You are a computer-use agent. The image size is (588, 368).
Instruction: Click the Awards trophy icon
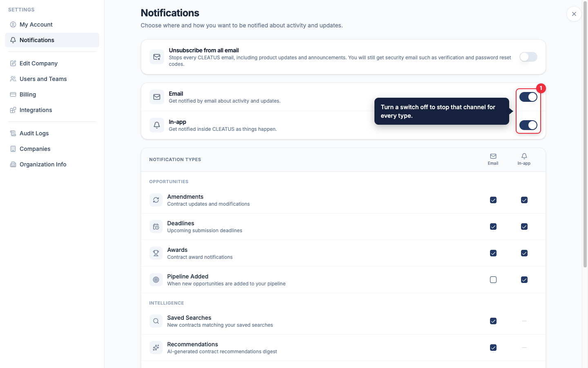156,253
